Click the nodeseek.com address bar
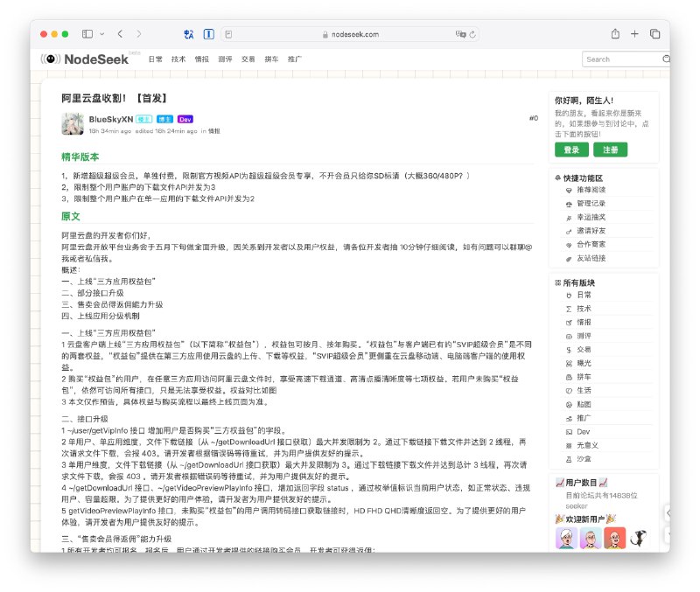The image size is (700, 592). (x=350, y=34)
